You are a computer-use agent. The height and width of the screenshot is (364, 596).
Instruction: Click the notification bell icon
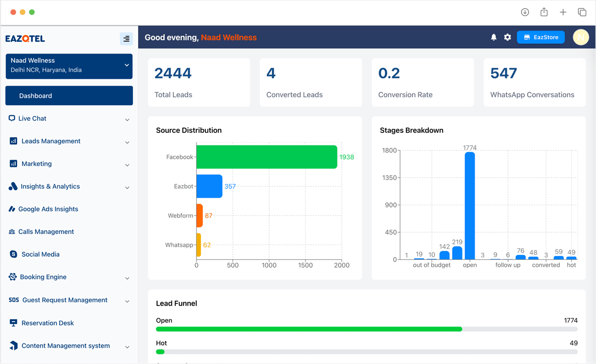[493, 37]
